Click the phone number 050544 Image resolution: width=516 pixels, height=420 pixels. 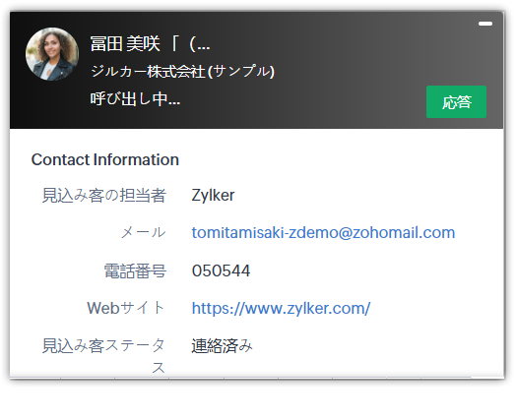[221, 270]
